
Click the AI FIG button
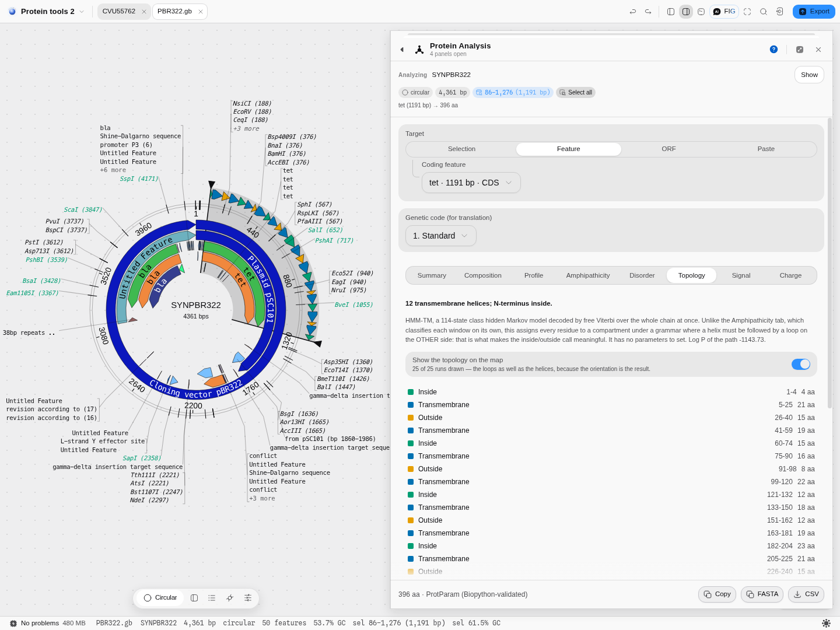click(x=724, y=12)
